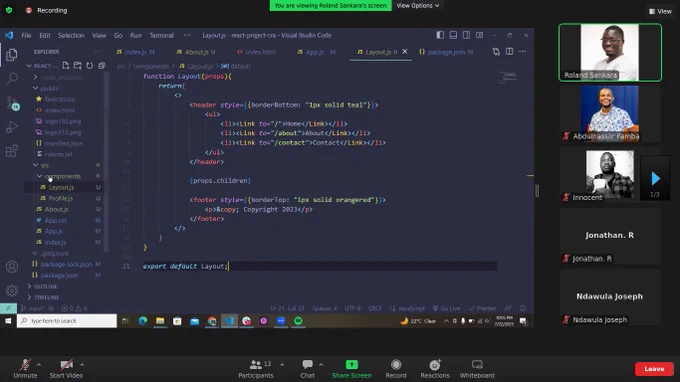Screen dimensions: 680x382
Task: Click the New Folder icon in Explorer
Action: pyautogui.click(x=78, y=65)
